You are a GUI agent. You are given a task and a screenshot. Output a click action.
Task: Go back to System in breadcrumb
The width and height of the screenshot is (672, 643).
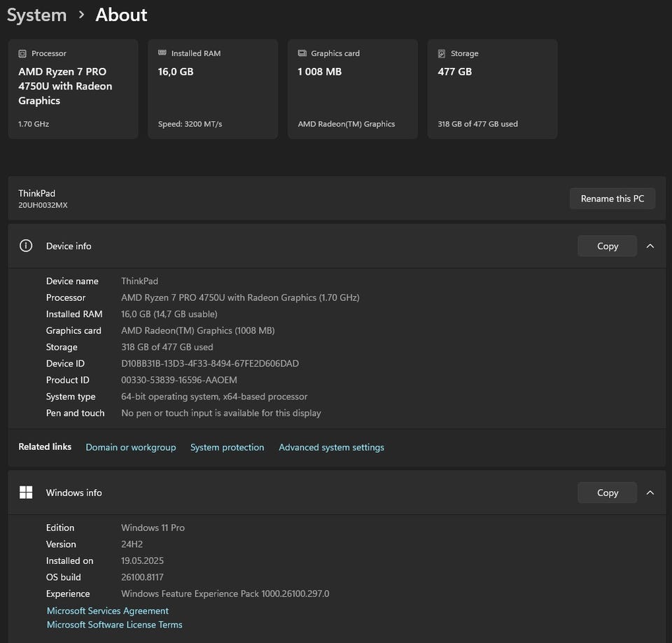pos(37,15)
